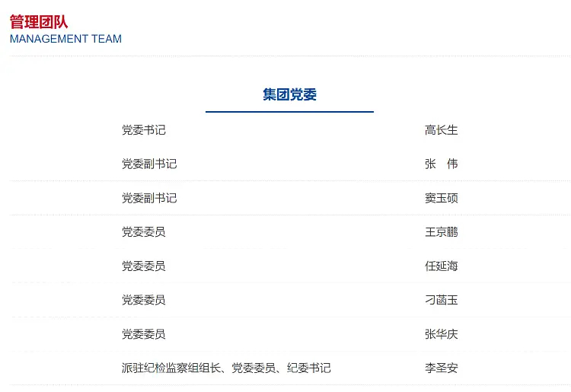Image resolution: width=571 pixels, height=392 pixels.
Task: Select the name 刁菡玉
Action: (442, 300)
